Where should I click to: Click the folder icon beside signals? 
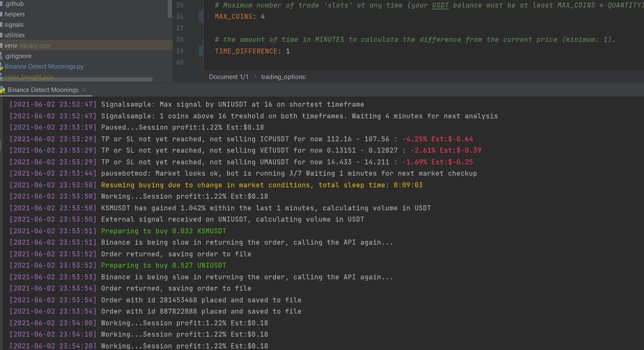pyautogui.click(x=2, y=24)
